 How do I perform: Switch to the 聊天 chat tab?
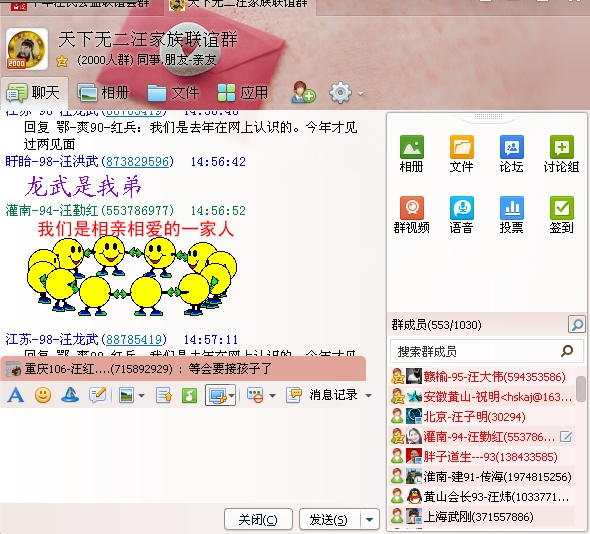[34, 93]
